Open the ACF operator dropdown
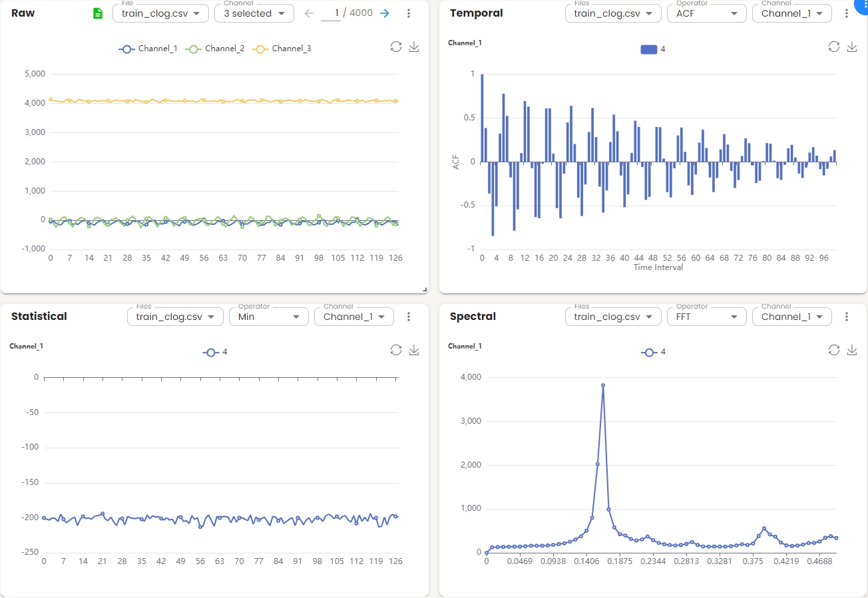 click(x=707, y=13)
